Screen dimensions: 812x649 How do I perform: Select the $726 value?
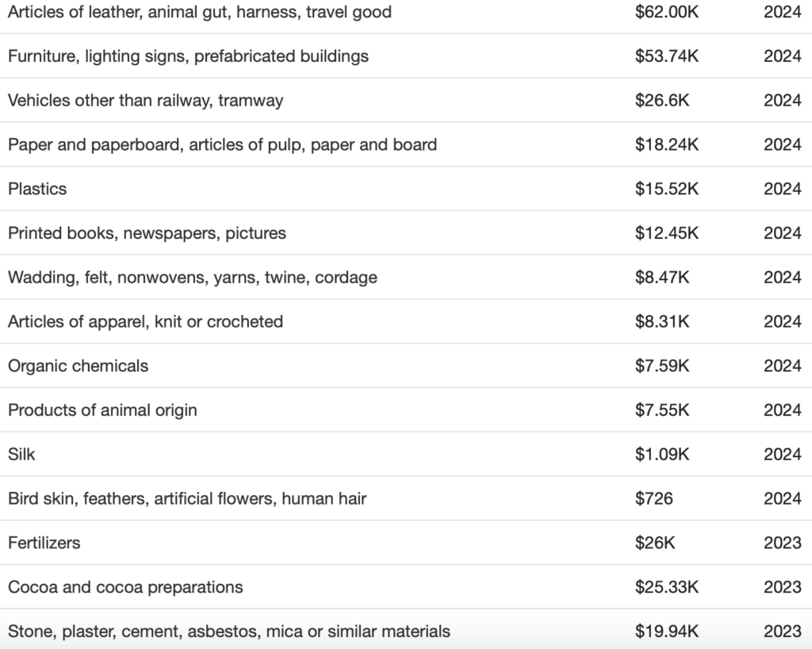653,499
